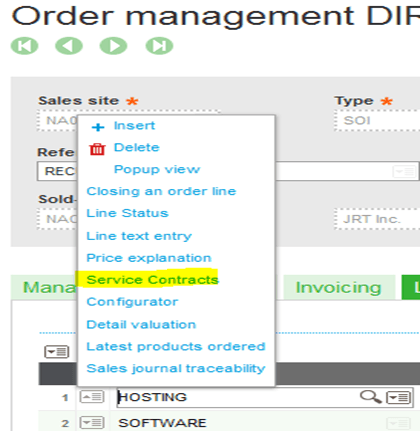
Task: Go to the previous record
Action: coord(69,46)
